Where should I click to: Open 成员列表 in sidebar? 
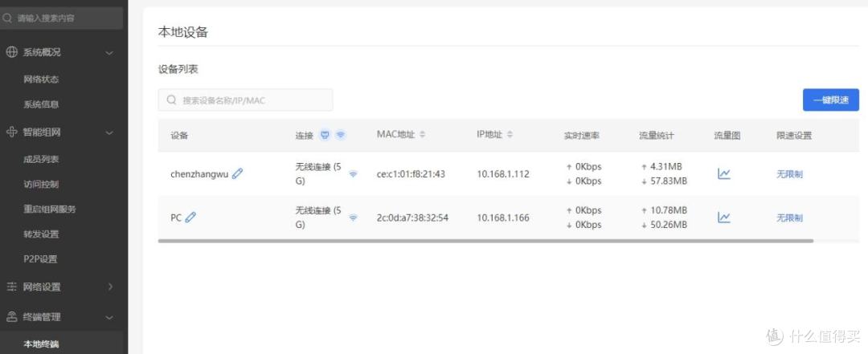41,159
